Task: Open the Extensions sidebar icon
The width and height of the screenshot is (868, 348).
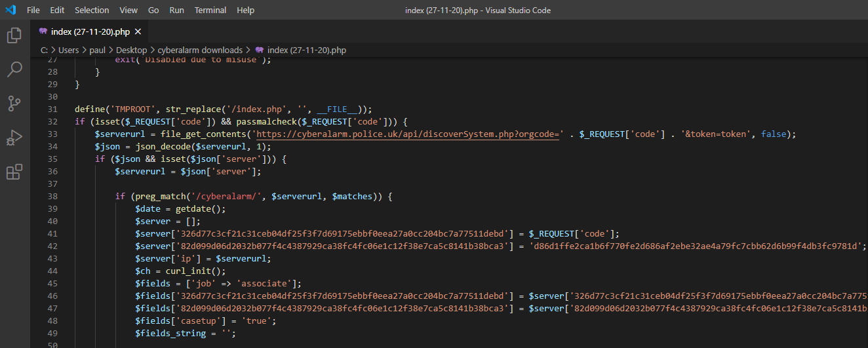Action: pyautogui.click(x=14, y=172)
